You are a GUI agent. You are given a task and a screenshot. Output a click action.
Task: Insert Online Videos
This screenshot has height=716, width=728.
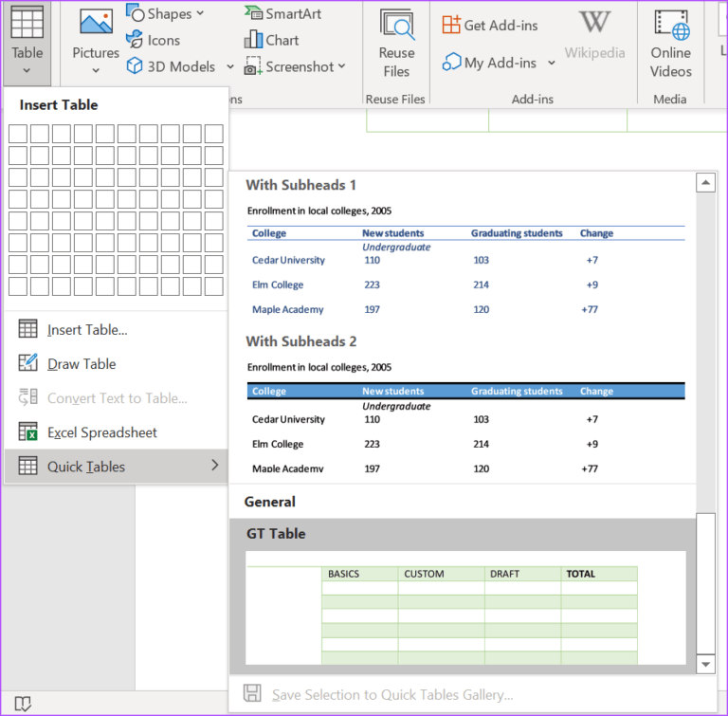[x=671, y=43]
